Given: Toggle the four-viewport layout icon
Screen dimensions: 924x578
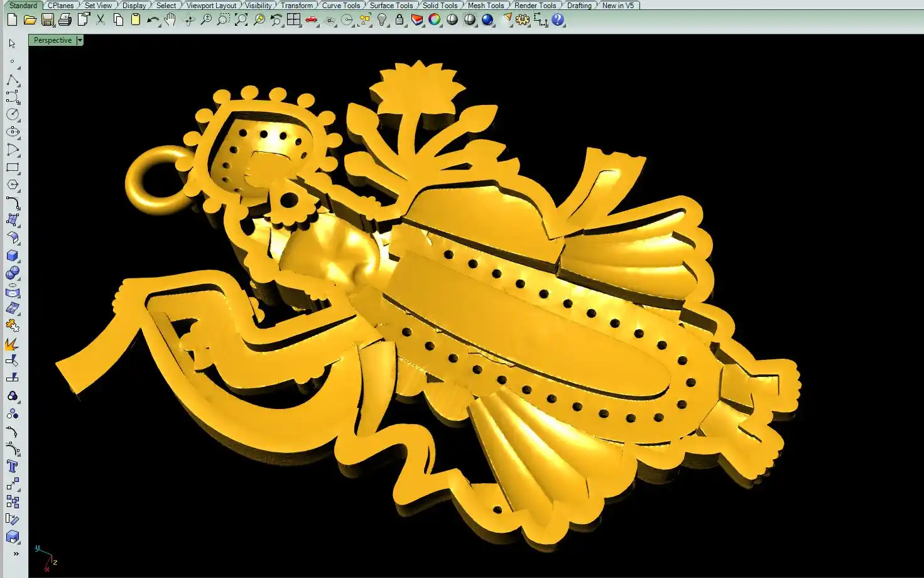Looking at the screenshot, I should tap(293, 20).
